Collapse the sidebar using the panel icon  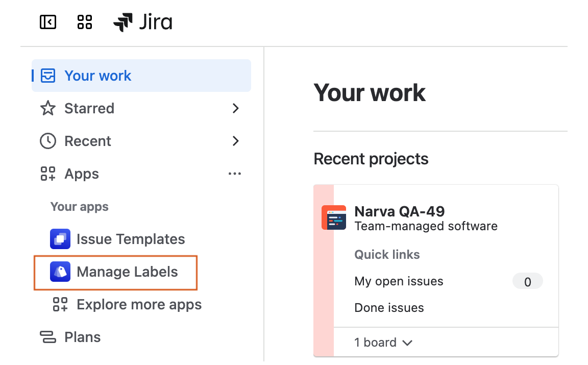pos(48,22)
